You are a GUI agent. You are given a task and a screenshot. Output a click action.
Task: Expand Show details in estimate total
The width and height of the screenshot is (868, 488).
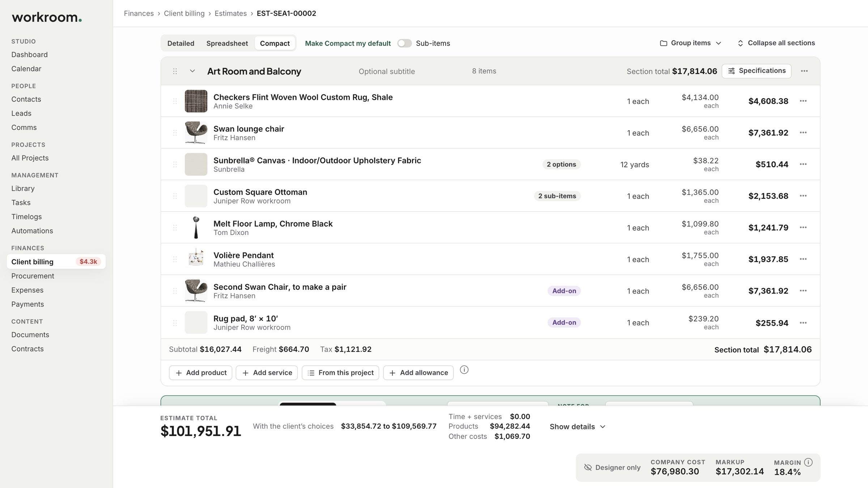coord(578,427)
